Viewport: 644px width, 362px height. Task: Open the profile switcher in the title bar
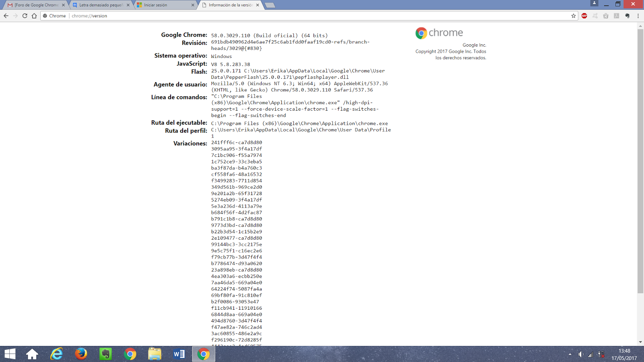[594, 3]
